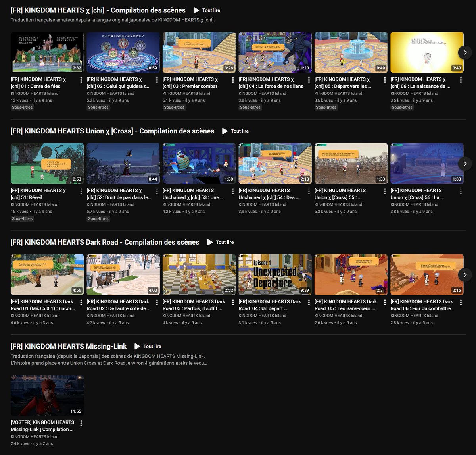Open options menu for chi 04 La force de nos liens

click(x=309, y=80)
